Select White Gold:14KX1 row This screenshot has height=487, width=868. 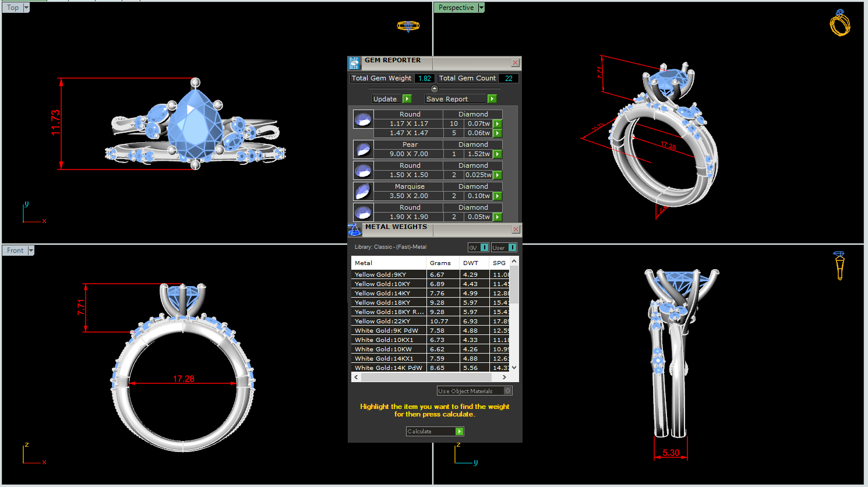coord(431,358)
